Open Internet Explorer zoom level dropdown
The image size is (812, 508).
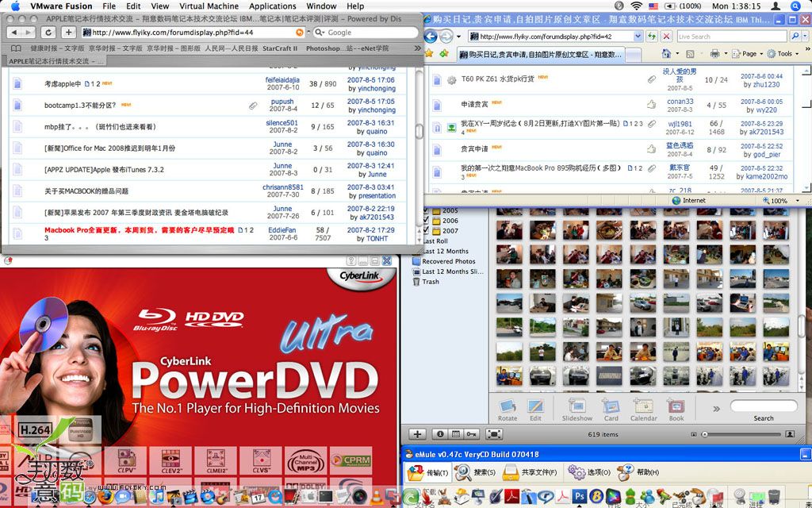(x=797, y=201)
